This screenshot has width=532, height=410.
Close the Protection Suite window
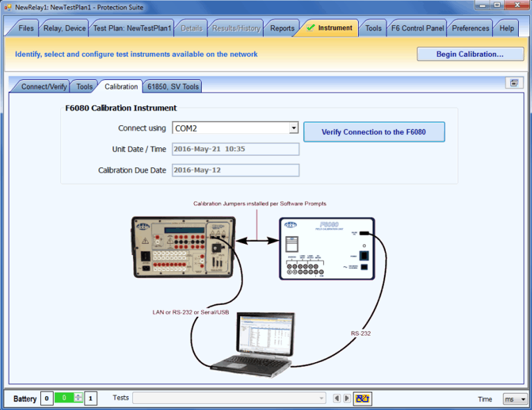point(517,5)
